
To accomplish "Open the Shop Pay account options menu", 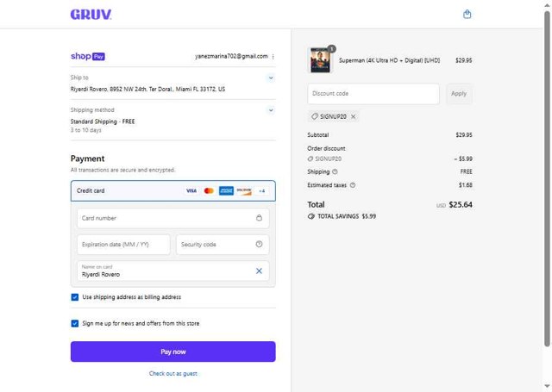I will [273, 57].
